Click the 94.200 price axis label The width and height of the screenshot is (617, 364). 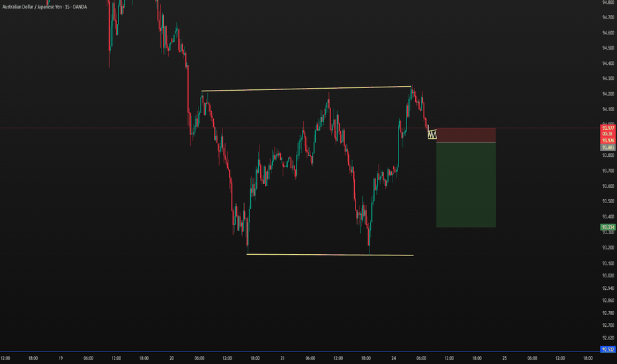tap(608, 94)
